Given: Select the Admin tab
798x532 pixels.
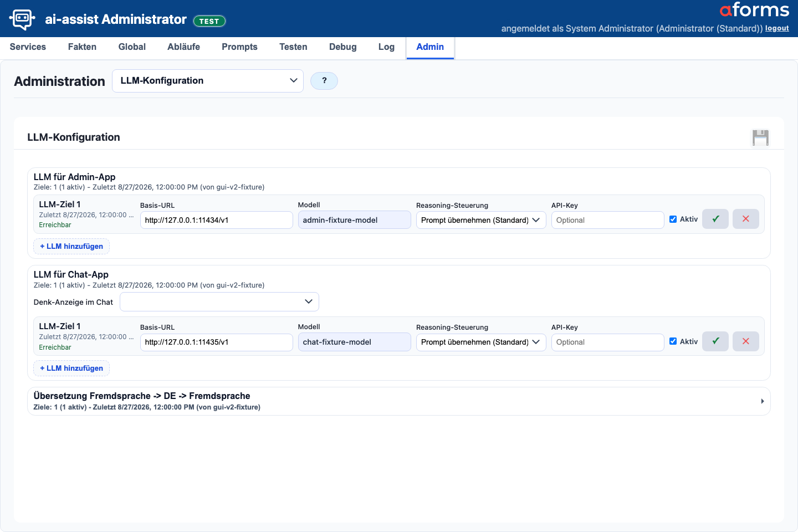Looking at the screenshot, I should [x=430, y=47].
